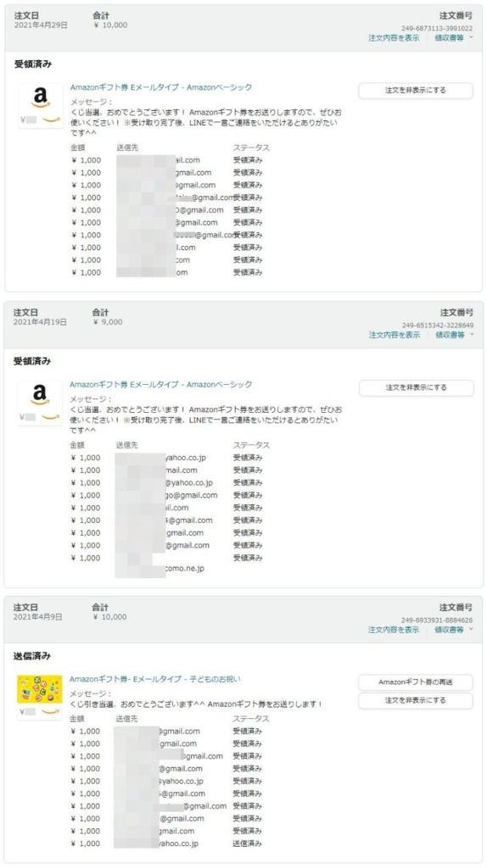This screenshot has width=487, height=868.
Task: Expand 領収書等 dropdown for order 249-6515342-3228649
Action: click(x=450, y=335)
